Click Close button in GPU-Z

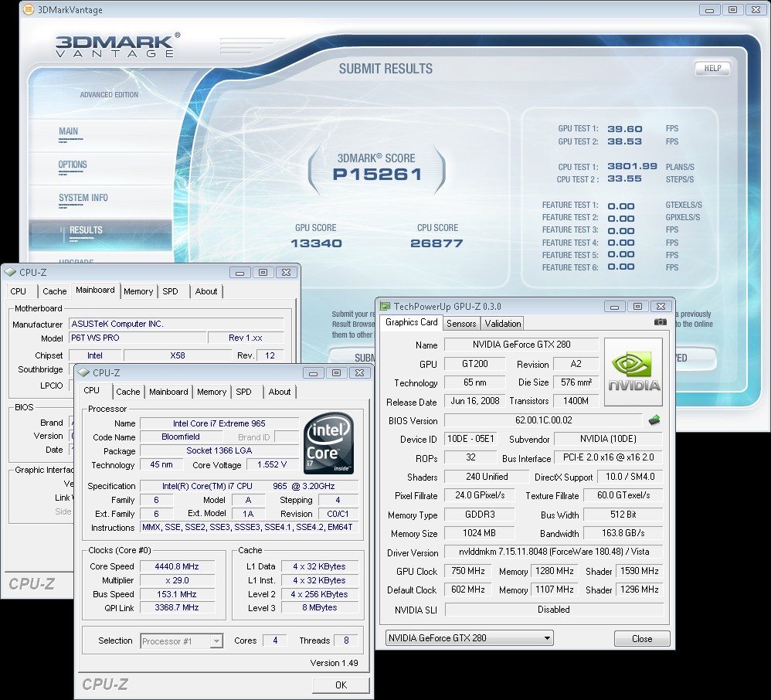pyautogui.click(x=642, y=638)
